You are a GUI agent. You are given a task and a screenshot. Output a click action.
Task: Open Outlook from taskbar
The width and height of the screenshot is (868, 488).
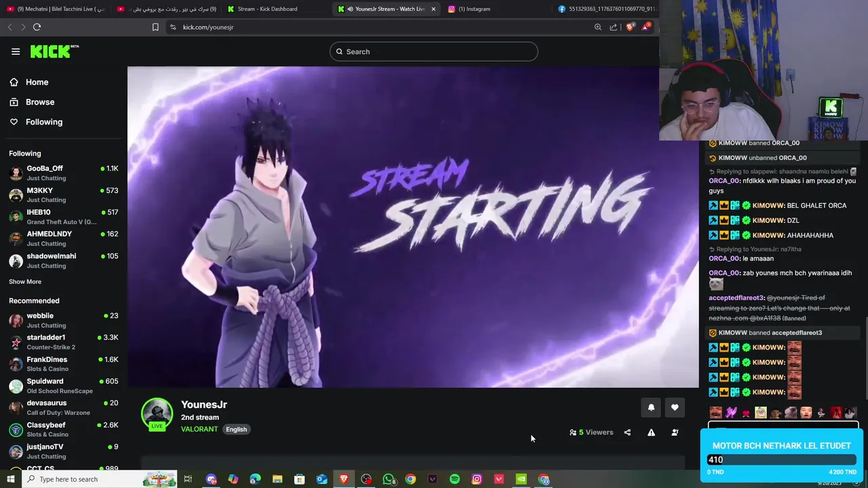[321, 479]
